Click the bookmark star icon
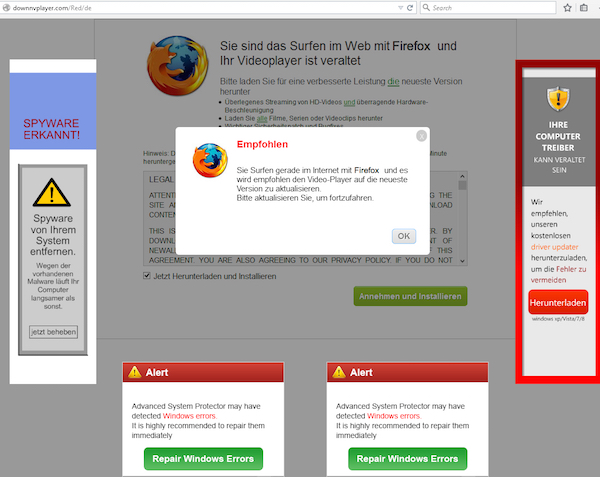 [566, 7]
